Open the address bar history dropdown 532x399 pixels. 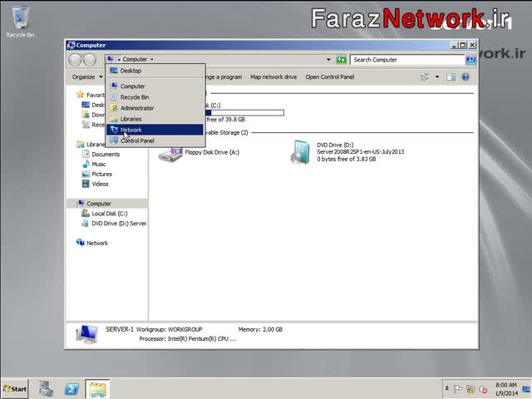coord(328,60)
